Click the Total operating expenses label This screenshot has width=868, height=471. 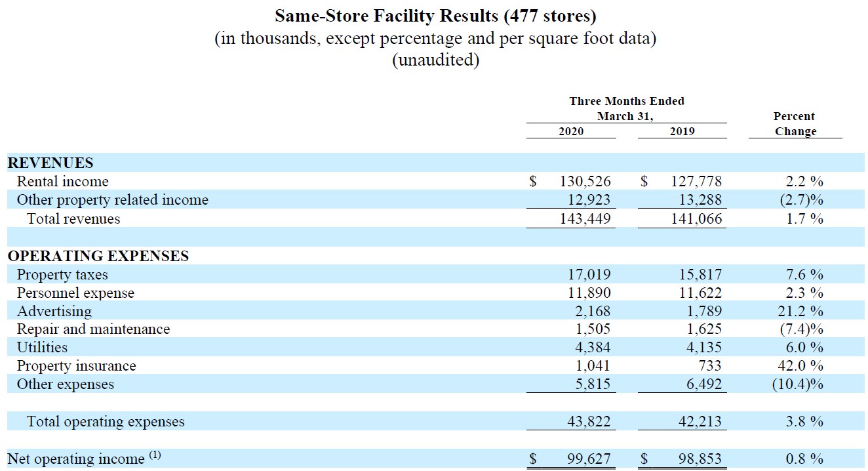(106, 422)
